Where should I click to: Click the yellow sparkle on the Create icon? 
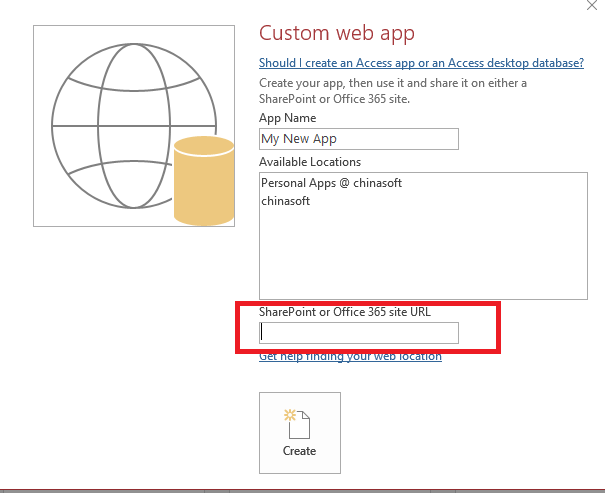point(289,415)
